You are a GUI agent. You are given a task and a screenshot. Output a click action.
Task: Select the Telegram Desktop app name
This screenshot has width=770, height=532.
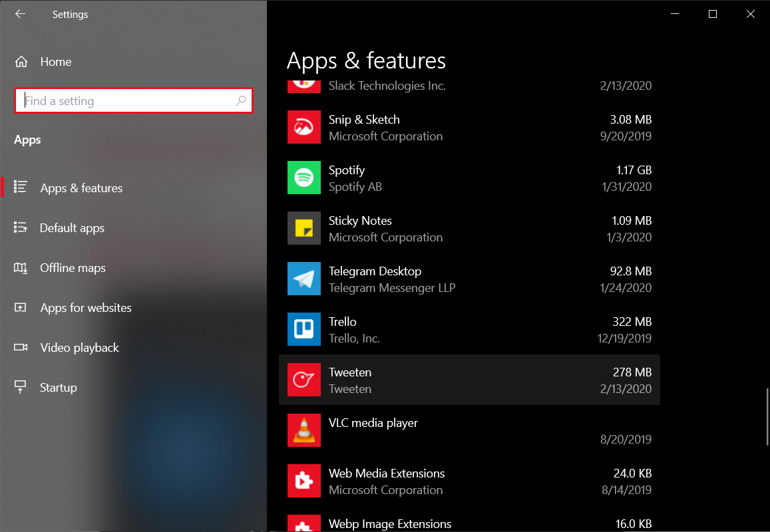[x=375, y=271]
